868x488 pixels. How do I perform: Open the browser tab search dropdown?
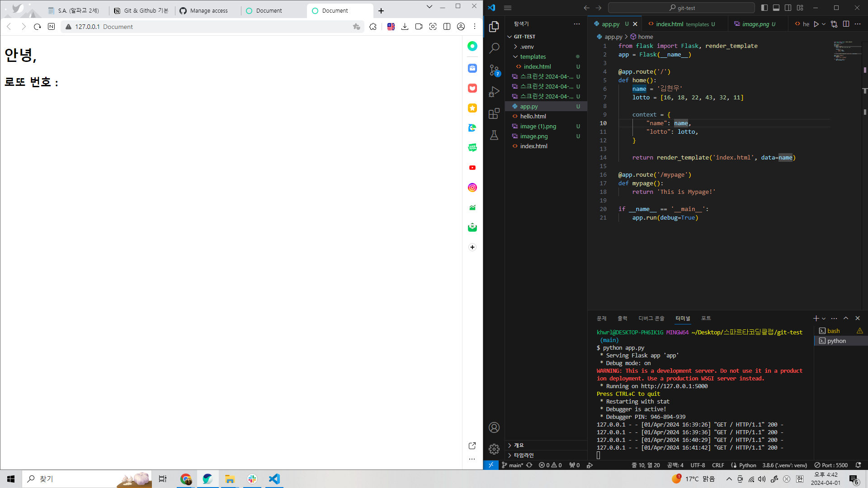(x=429, y=6)
